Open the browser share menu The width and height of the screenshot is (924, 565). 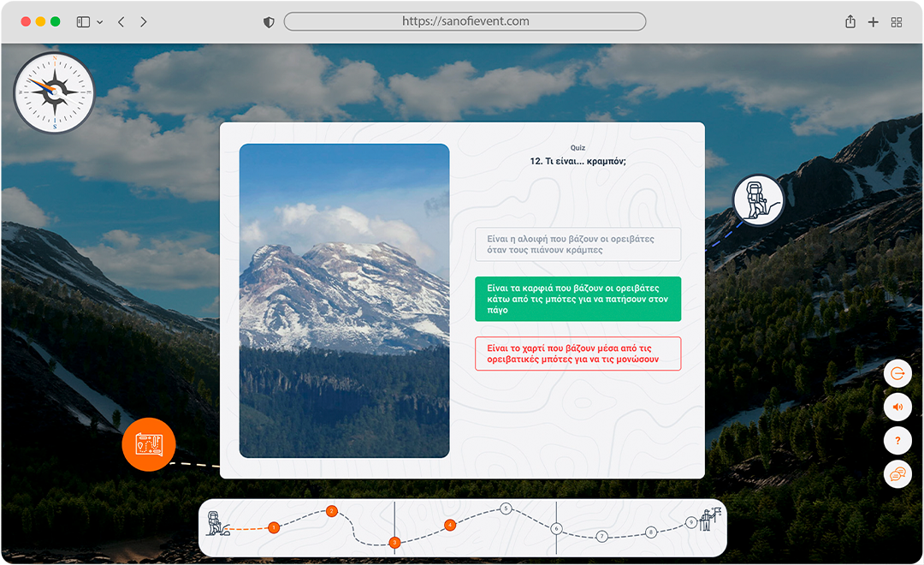click(850, 21)
